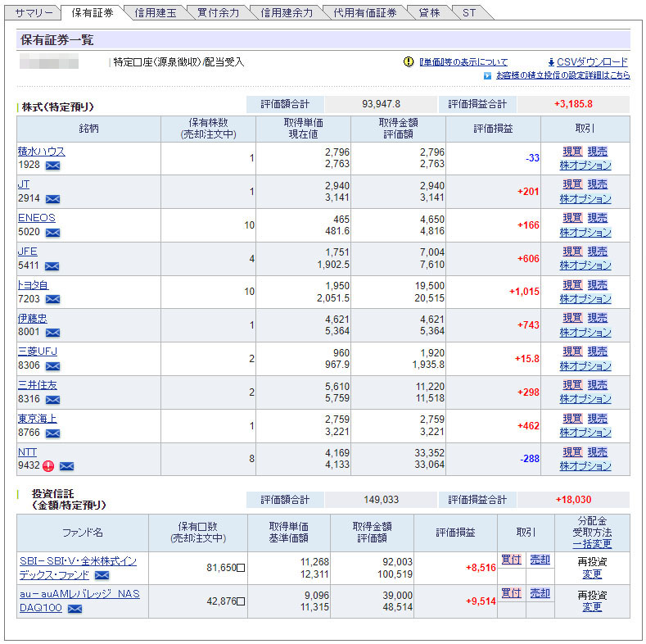Click the yellow info icon near 単価等の表示について
This screenshot has width=646, height=644.
point(409,62)
